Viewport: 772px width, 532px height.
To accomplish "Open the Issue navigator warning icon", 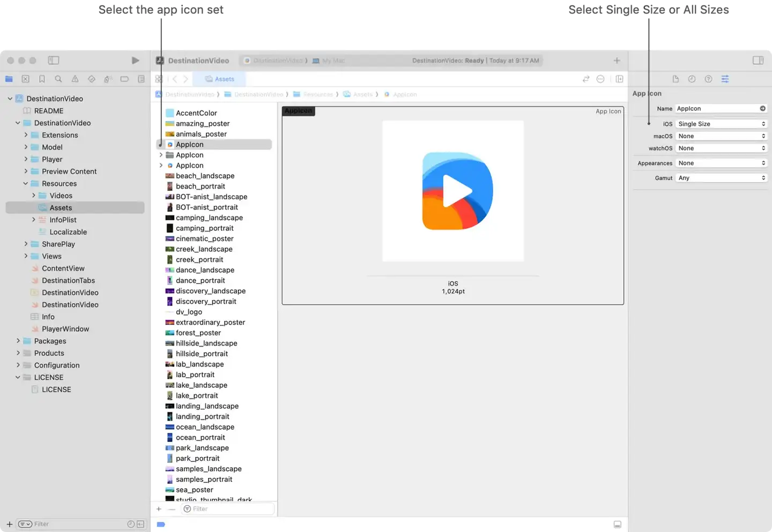I will pos(75,79).
